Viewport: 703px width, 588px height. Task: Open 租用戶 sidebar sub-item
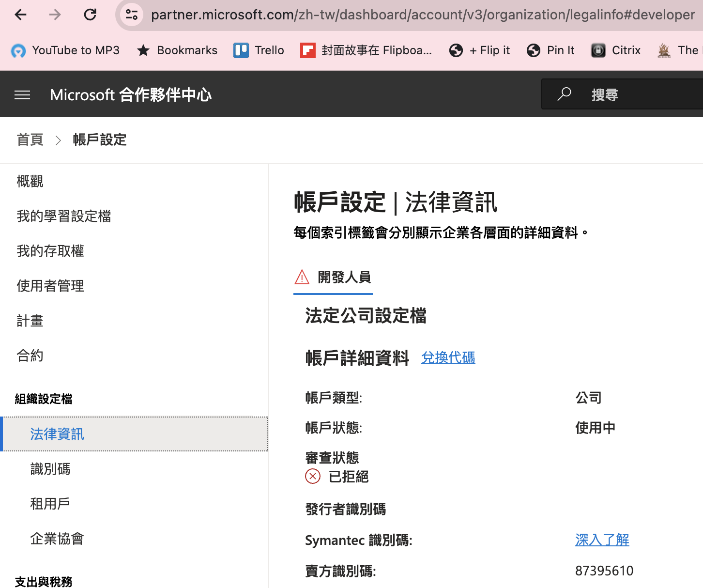point(50,504)
